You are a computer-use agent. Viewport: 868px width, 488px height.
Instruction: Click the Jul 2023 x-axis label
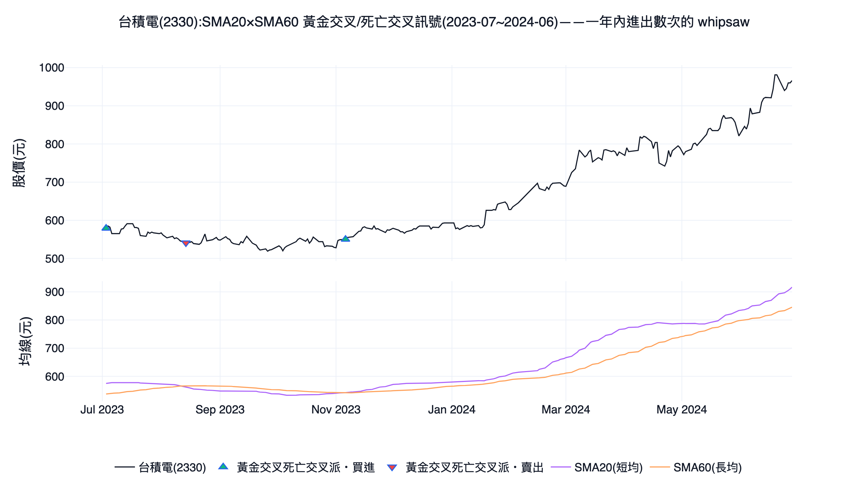click(x=102, y=410)
